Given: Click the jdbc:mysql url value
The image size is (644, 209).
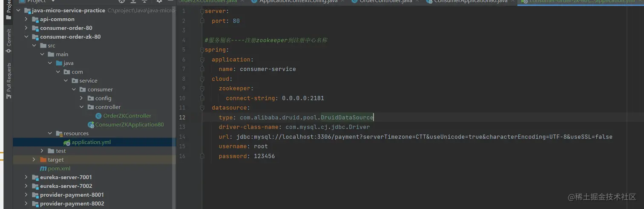Looking at the screenshot, I should [424, 137].
